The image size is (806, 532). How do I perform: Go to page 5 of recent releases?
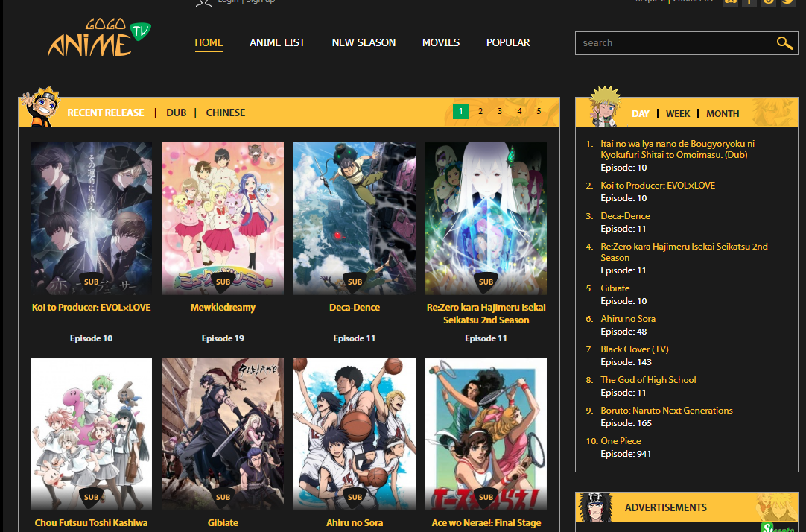pos(539,111)
